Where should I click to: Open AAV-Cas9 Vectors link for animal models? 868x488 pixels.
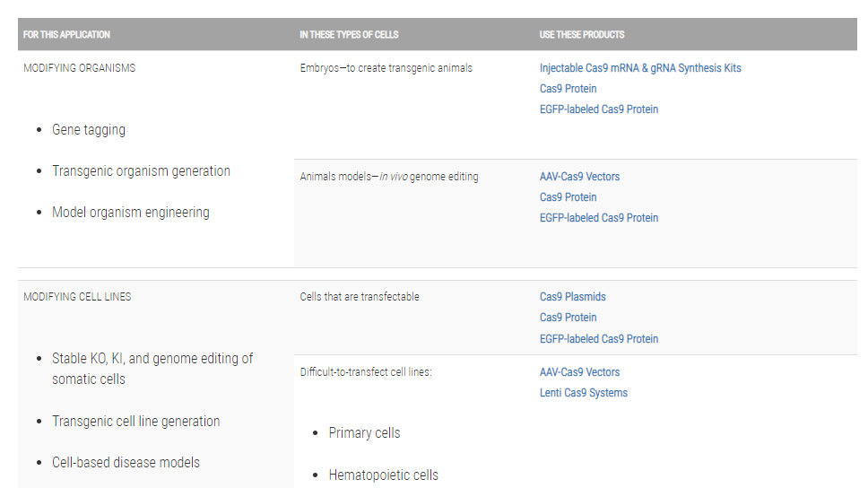[x=579, y=177]
